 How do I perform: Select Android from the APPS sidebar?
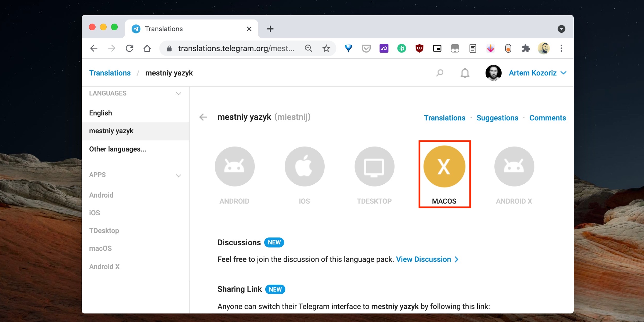(x=101, y=195)
